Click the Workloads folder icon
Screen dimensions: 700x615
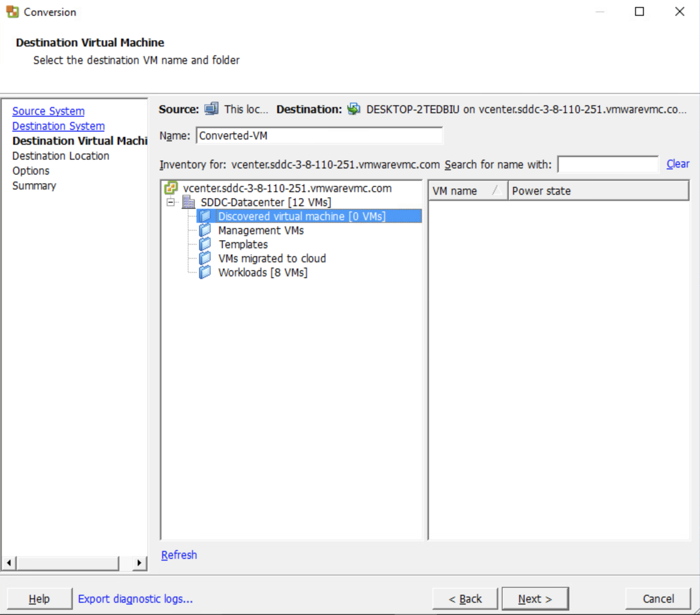pyautogui.click(x=205, y=272)
